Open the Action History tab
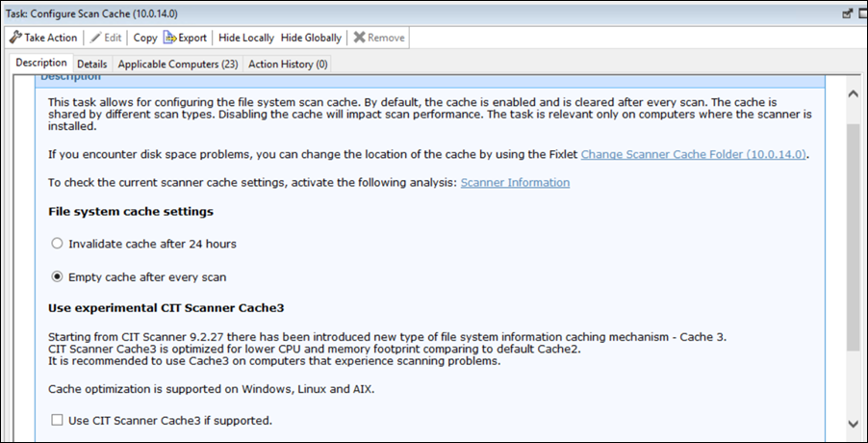Image resolution: width=868 pixels, height=443 pixels. point(288,64)
